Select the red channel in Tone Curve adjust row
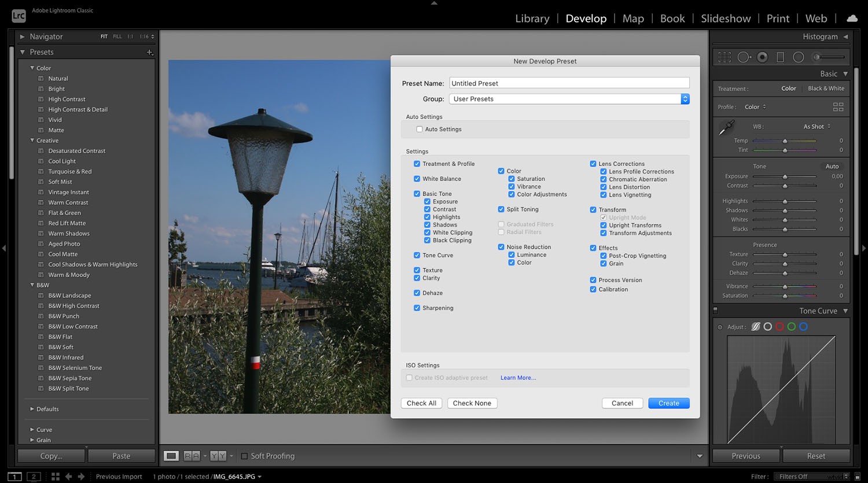 tap(779, 326)
